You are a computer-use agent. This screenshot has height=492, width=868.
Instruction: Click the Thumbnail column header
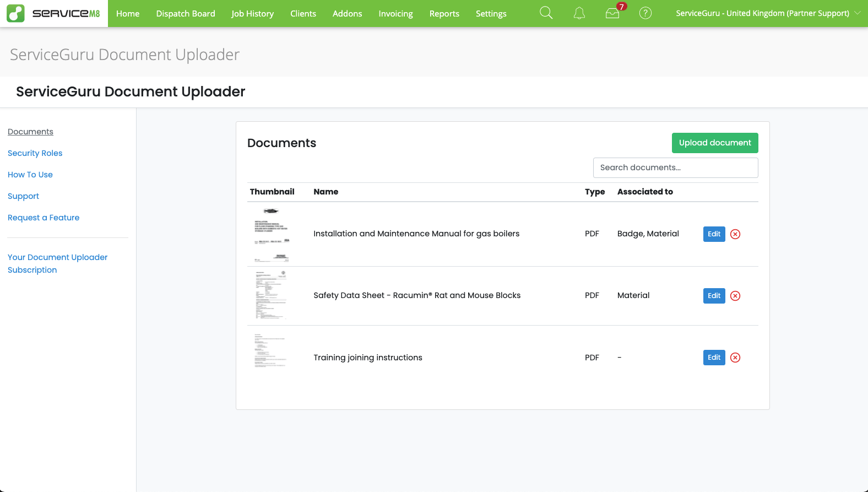pyautogui.click(x=272, y=192)
